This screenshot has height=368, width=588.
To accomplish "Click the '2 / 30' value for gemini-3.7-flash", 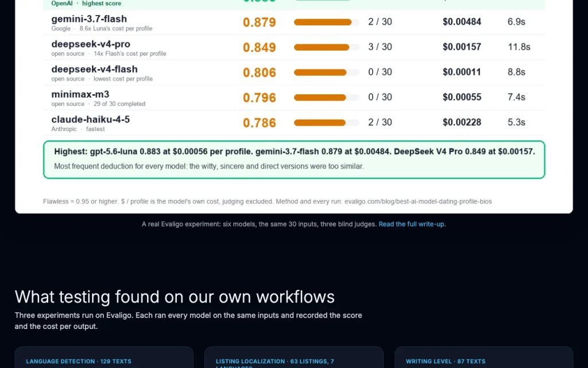I will (x=380, y=22).
